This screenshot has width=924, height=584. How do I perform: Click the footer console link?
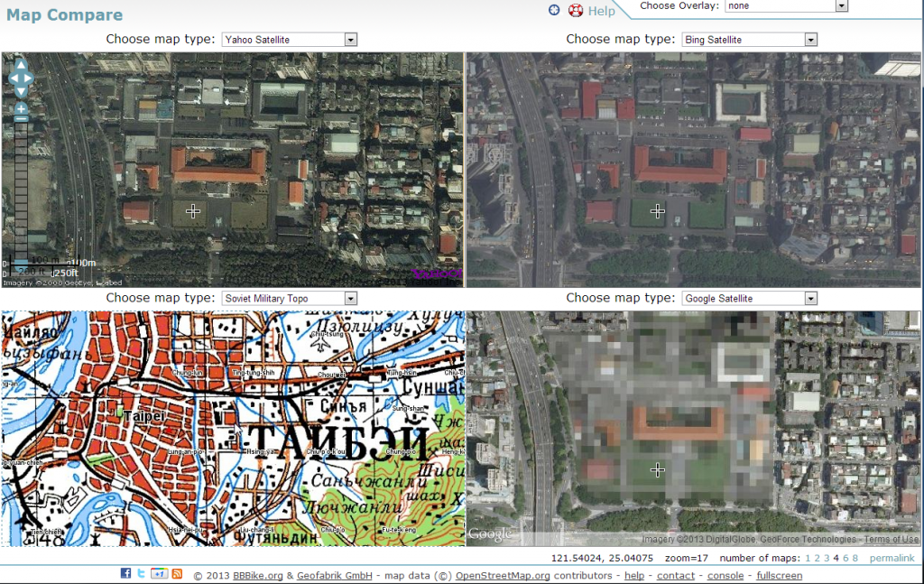pos(725,575)
